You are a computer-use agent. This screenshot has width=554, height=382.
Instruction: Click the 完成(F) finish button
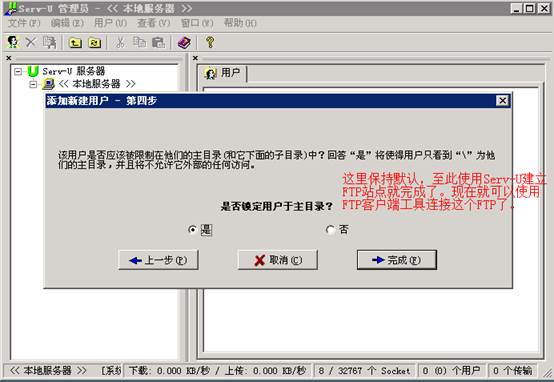pyautogui.click(x=397, y=260)
